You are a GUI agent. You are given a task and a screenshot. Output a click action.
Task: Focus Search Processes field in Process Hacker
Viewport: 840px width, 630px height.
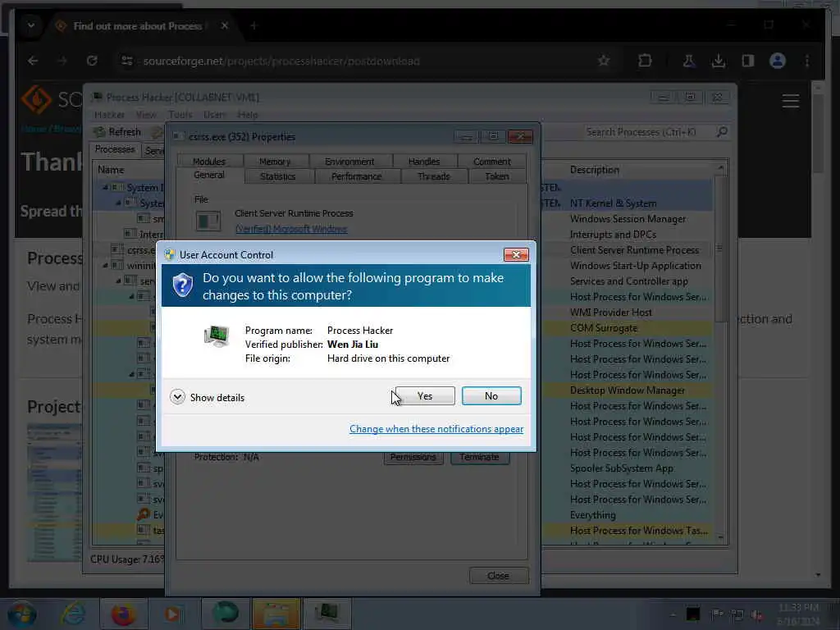(648, 132)
